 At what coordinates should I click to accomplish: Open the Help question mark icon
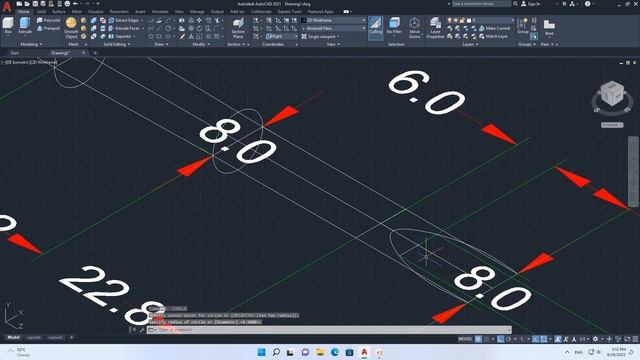pos(587,4)
